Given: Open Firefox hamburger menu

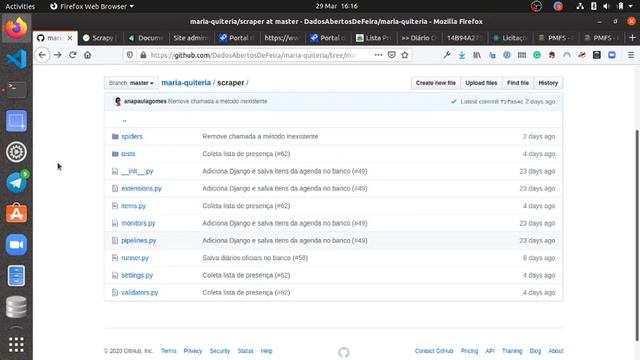Looking at the screenshot, I should [631, 55].
